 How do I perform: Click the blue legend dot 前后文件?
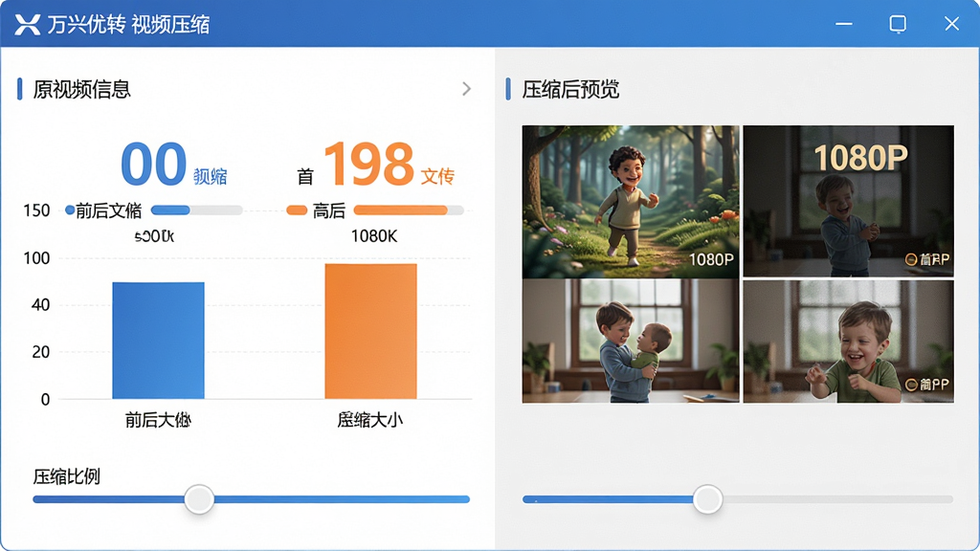click(70, 209)
